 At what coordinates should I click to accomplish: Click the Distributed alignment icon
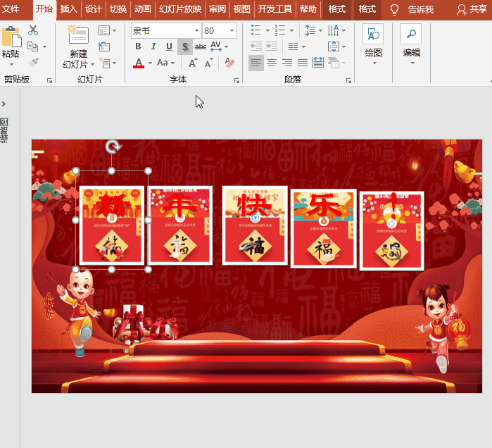pos(318,63)
